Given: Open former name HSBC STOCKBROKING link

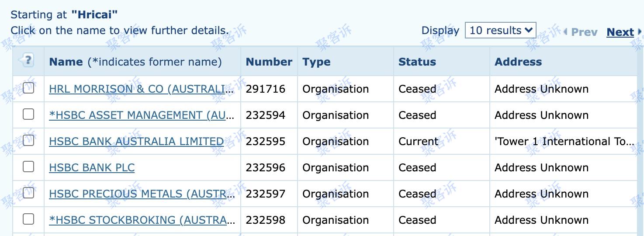Looking at the screenshot, I should click(142, 220).
